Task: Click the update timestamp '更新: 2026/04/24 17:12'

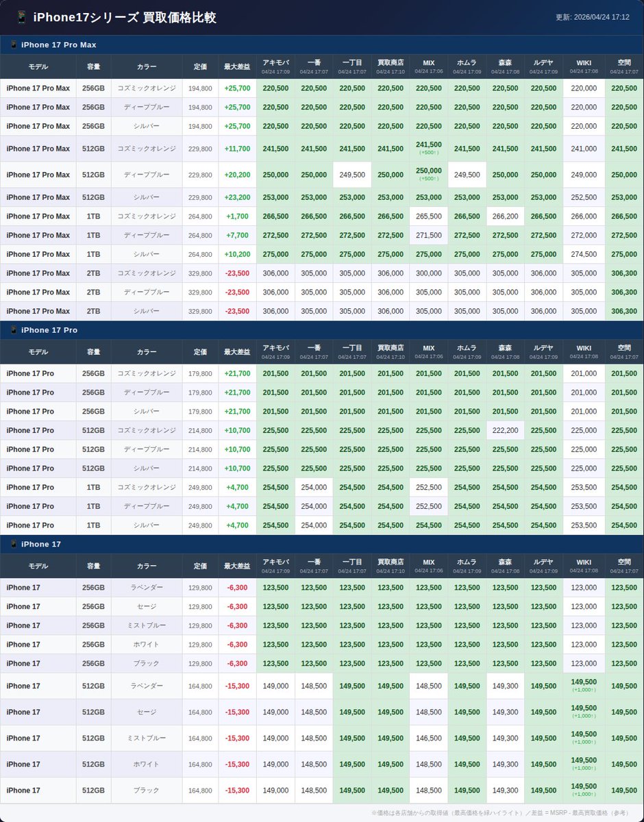Action: click(592, 17)
